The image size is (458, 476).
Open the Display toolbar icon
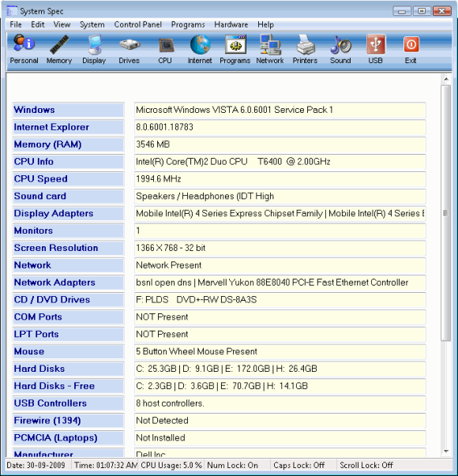(94, 49)
